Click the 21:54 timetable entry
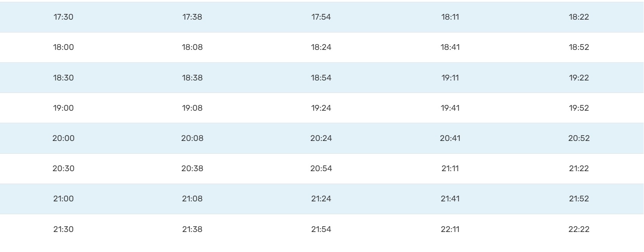This screenshot has width=644, height=252. point(321,229)
